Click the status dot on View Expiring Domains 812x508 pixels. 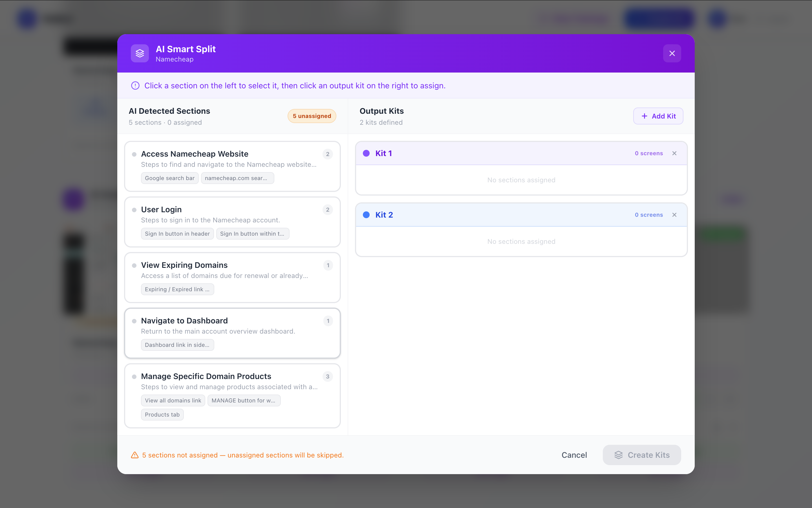click(134, 265)
